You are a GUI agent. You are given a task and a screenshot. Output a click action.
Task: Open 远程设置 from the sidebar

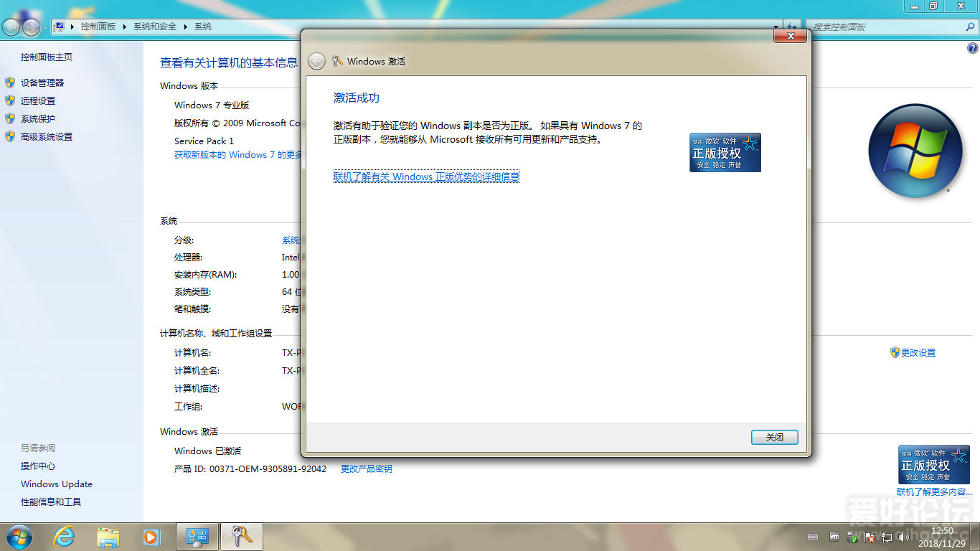coord(38,100)
